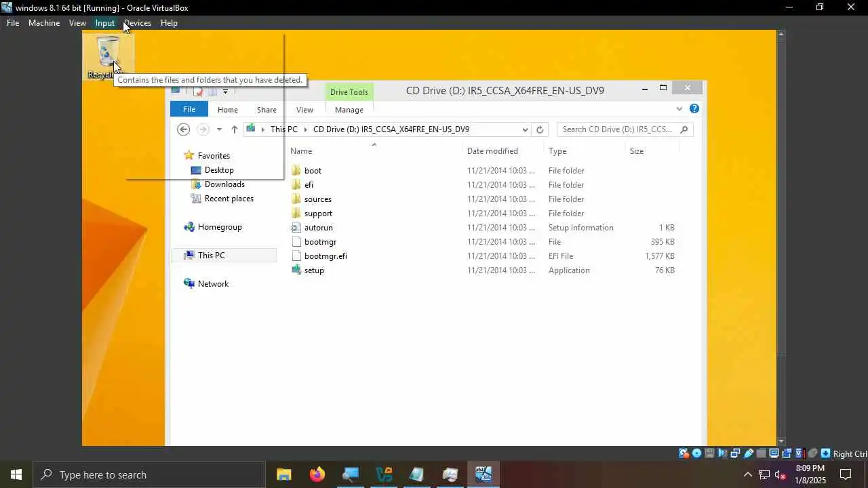Click VirtualBox optical disk status icon
The width and height of the screenshot is (868, 488).
(x=696, y=453)
